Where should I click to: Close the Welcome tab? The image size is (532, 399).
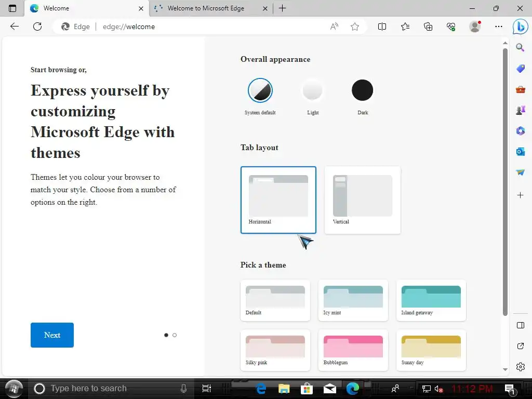(141, 8)
